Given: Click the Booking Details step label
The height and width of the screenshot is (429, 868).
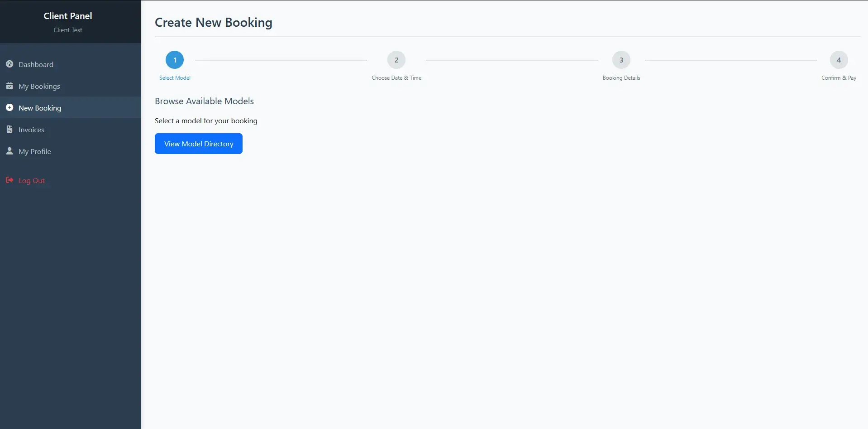Looking at the screenshot, I should tap(621, 78).
